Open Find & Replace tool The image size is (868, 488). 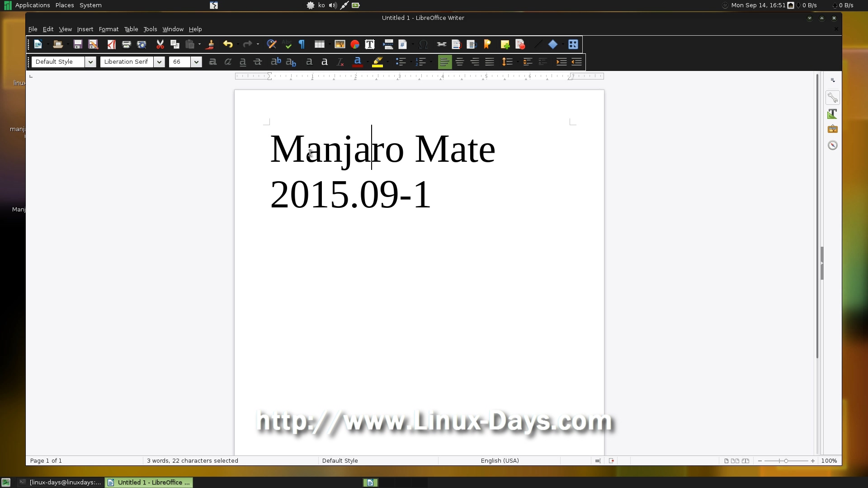point(272,44)
